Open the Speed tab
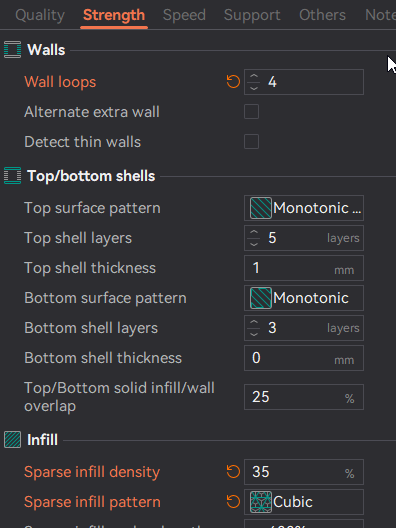This screenshot has height=528, width=396. point(184,15)
